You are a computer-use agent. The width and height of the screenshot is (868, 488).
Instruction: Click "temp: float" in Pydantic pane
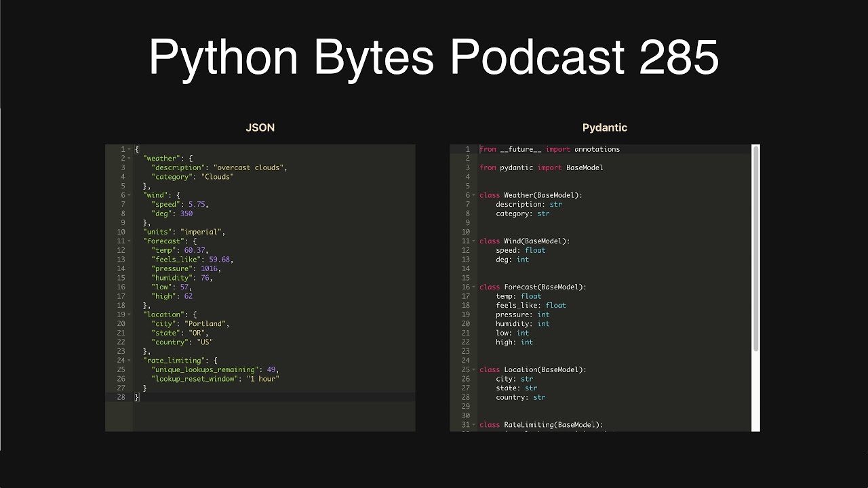pos(519,296)
